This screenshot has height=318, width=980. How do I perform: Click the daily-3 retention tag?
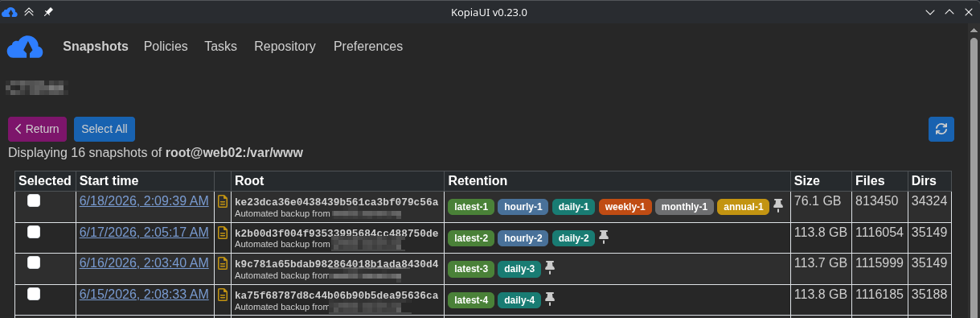click(x=519, y=269)
